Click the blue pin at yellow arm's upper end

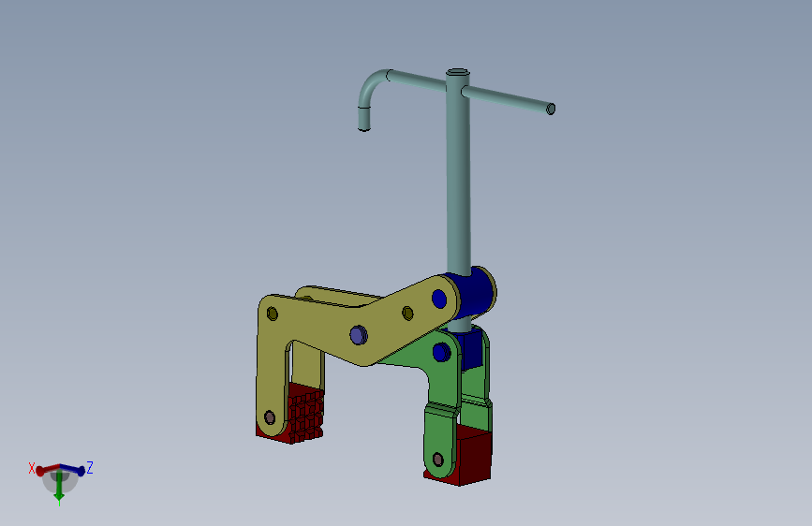coord(439,299)
